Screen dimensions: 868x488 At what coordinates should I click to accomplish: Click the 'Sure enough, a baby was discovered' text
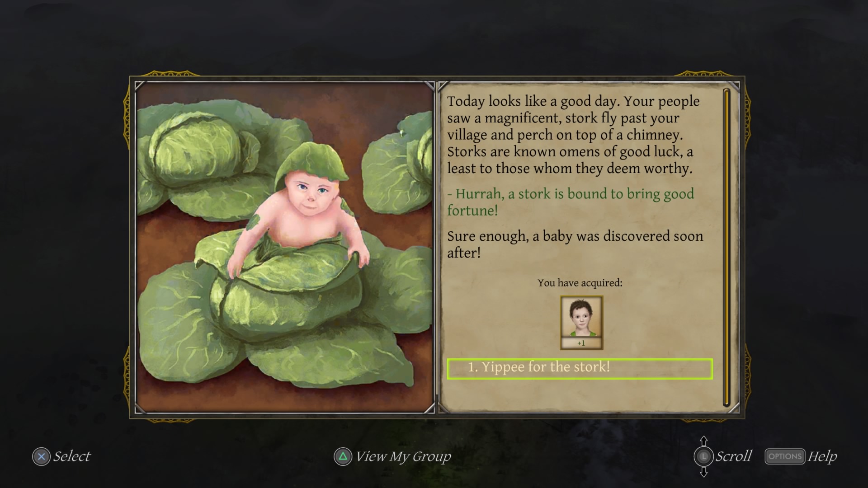tap(575, 244)
